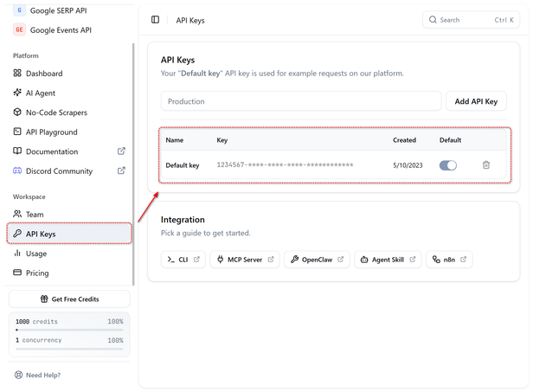Click the API Playground terminal icon
The height and width of the screenshot is (392, 533).
(17, 132)
